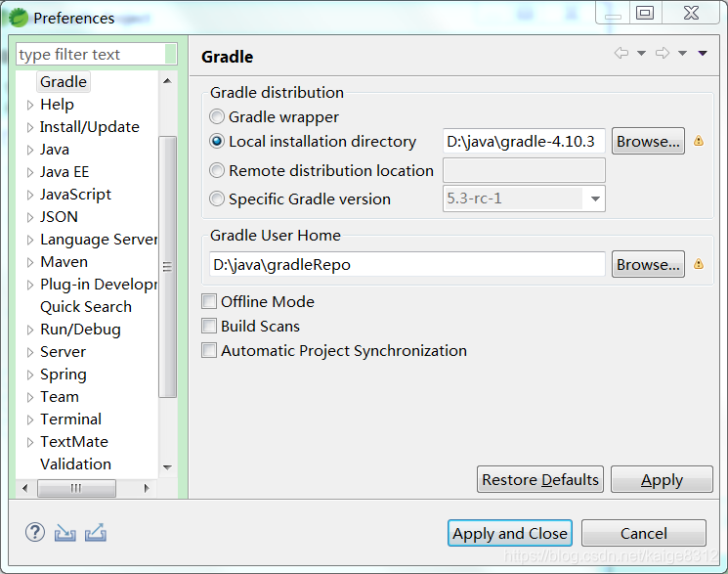Screen dimensions: 728x574
Task: Select Team in the preferences tree
Action: click(60, 396)
